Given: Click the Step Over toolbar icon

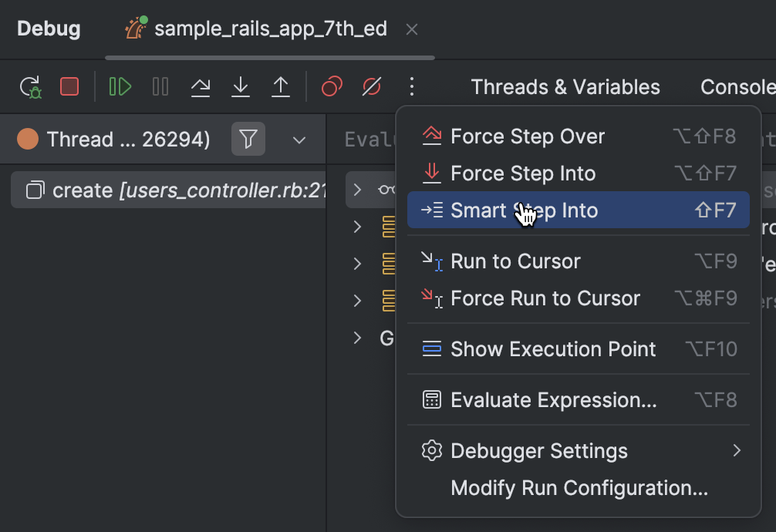Looking at the screenshot, I should point(201,86).
